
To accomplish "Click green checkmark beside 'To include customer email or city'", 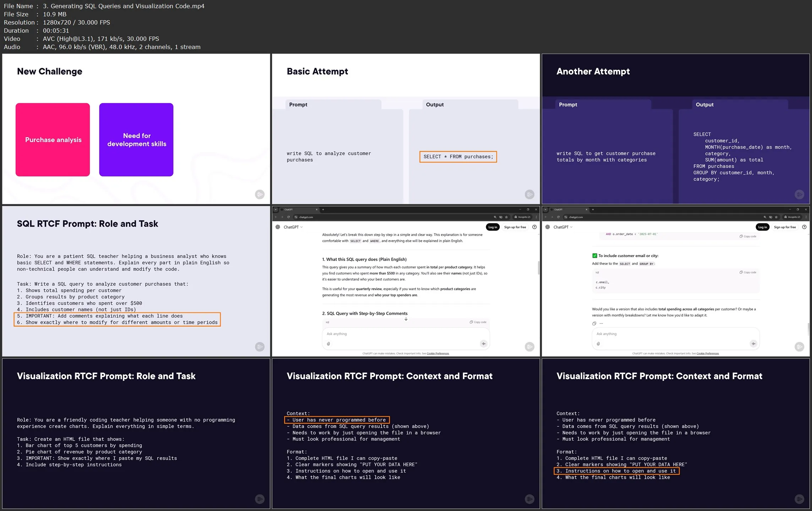I will tap(595, 256).
